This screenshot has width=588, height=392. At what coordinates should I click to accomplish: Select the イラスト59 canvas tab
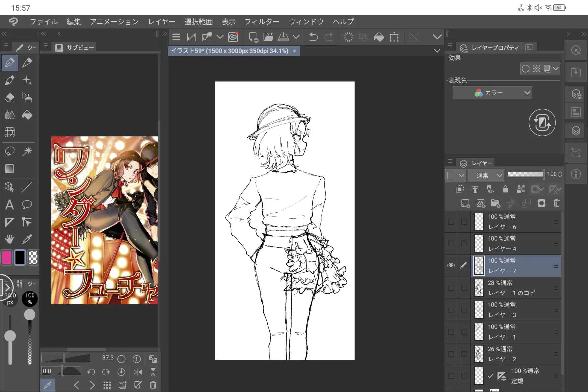point(229,51)
